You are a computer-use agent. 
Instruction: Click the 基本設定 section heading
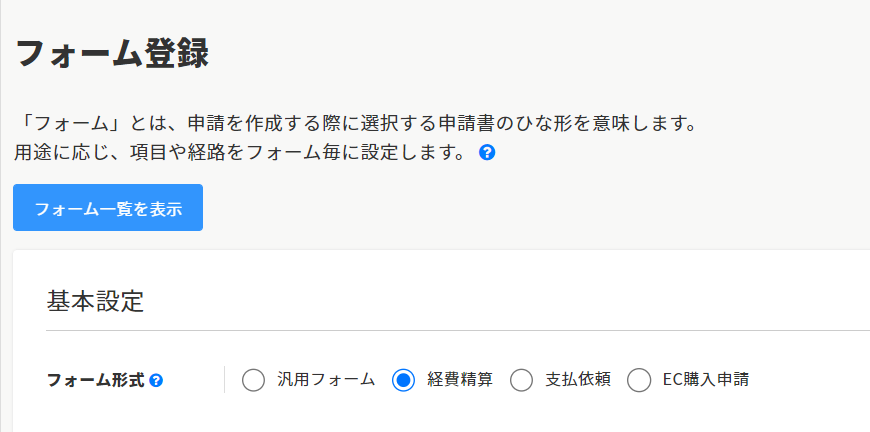click(x=95, y=300)
